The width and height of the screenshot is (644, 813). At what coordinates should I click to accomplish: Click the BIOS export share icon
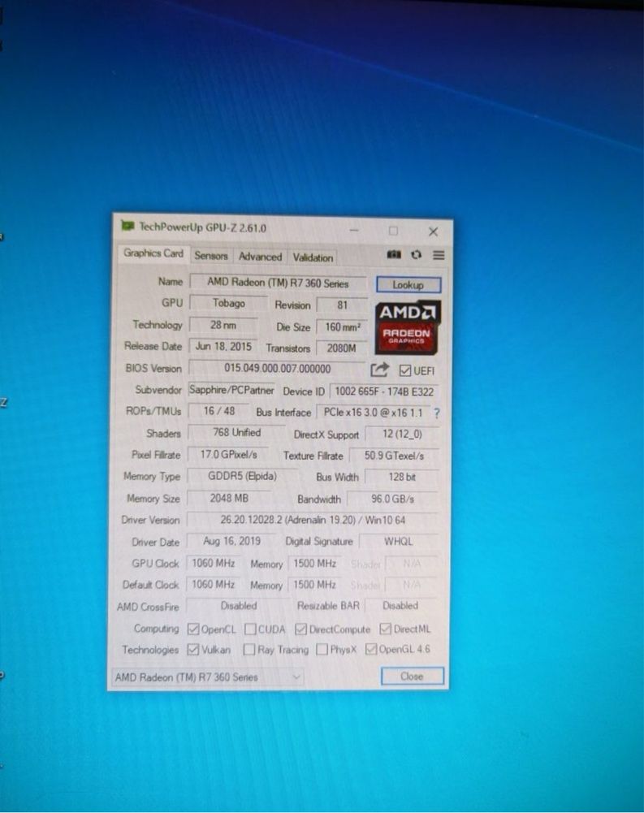click(379, 370)
